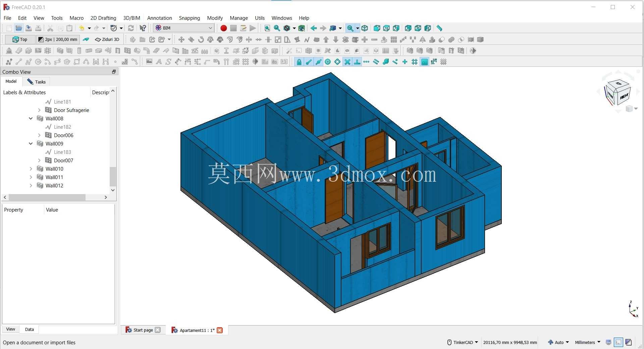
Task: Click the Measure distance ruler icon
Action: pyautogui.click(x=439, y=28)
